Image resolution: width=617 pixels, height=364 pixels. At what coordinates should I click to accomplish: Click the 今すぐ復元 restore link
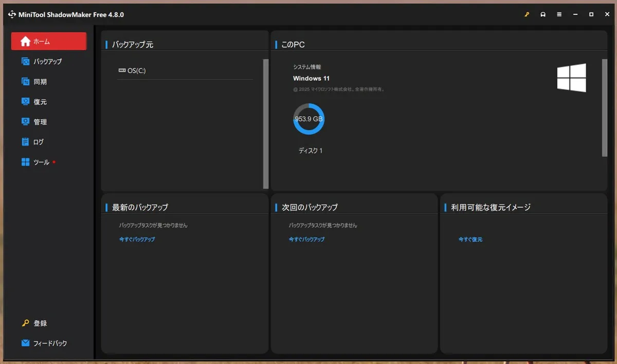pyautogui.click(x=470, y=240)
